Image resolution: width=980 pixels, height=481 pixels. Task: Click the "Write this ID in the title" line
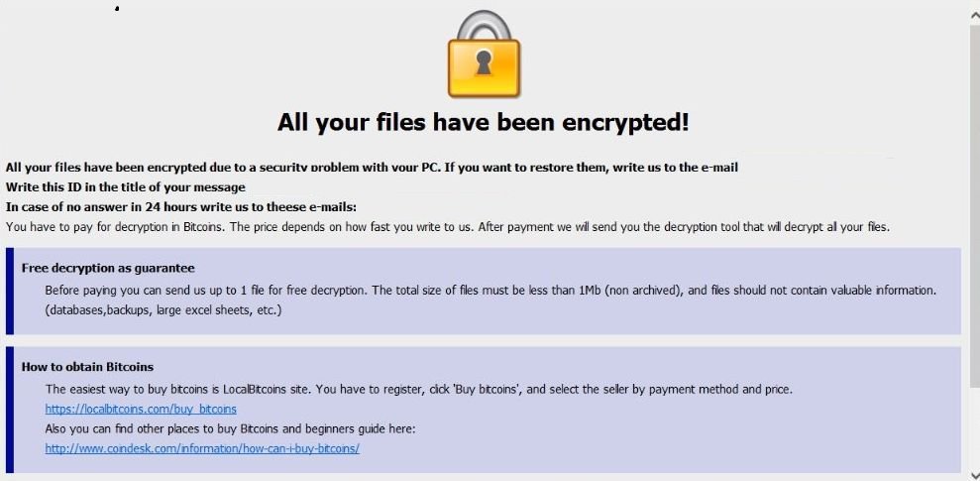click(x=126, y=186)
